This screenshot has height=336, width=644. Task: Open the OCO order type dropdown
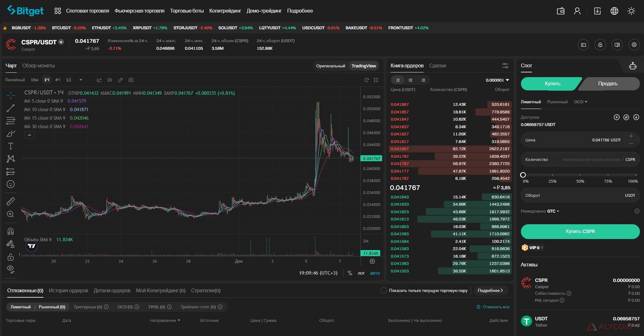pyautogui.click(x=581, y=102)
